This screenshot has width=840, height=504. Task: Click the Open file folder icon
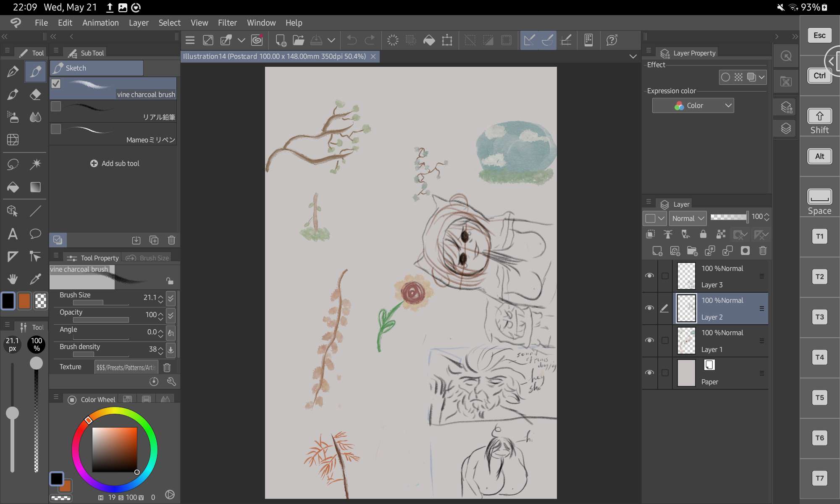pos(298,40)
